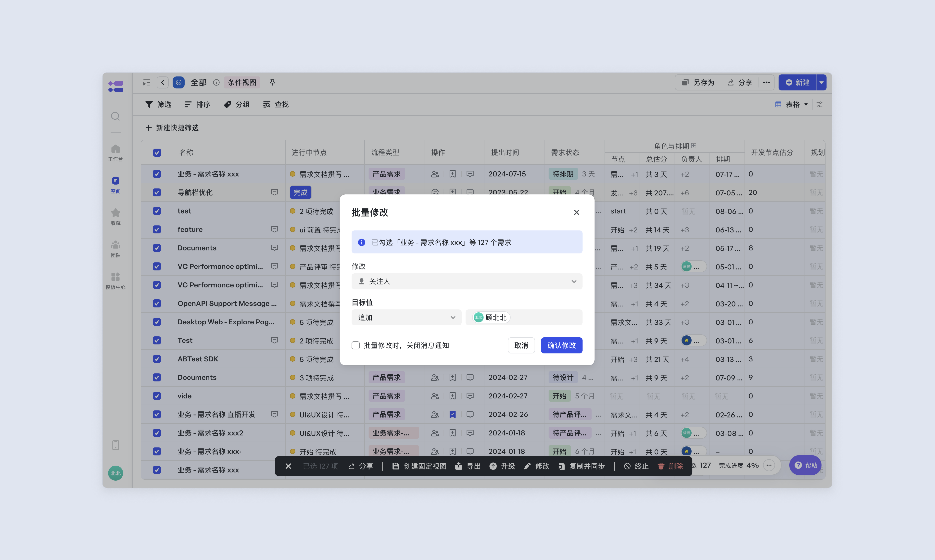Screen dimensions: 935x560
Task: Click 终止 terminate in the action bar
Action: 636,466
